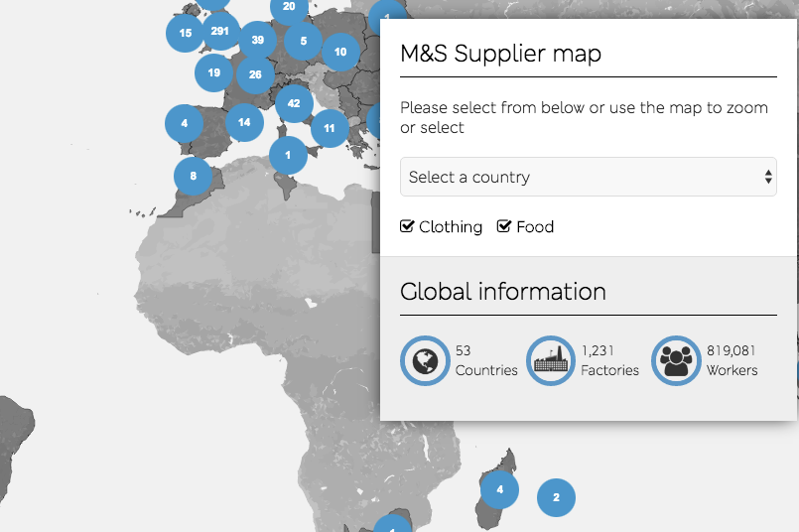This screenshot has height=532, width=799.
Task: Click the 4 marker near Portugal
Action: (184, 123)
